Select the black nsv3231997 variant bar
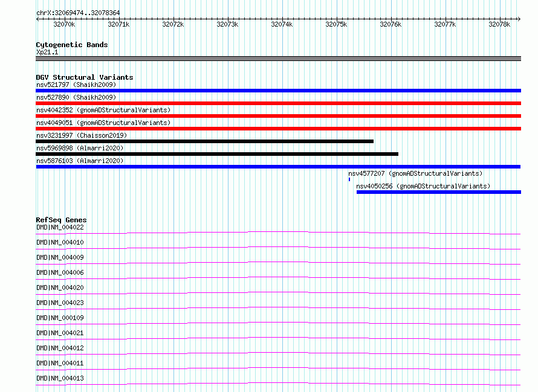The image size is (538, 392). (x=204, y=141)
